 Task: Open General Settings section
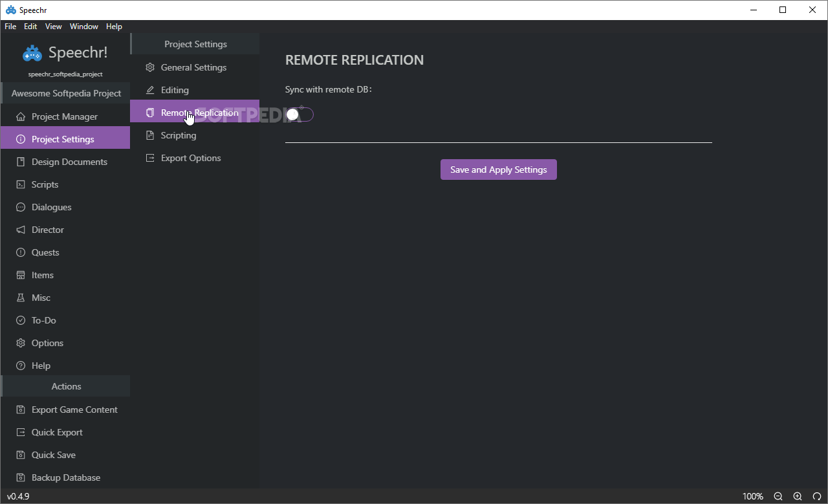click(x=195, y=67)
